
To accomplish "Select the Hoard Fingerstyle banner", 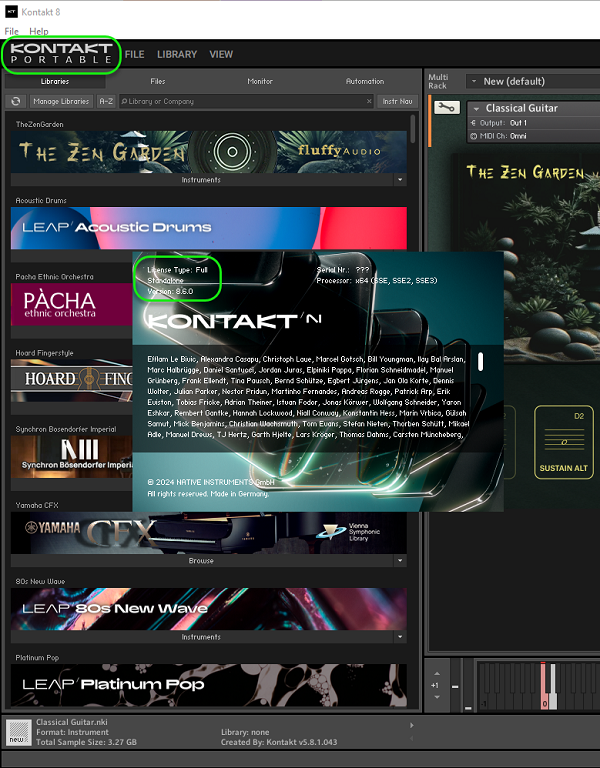I will pyautogui.click(x=72, y=381).
